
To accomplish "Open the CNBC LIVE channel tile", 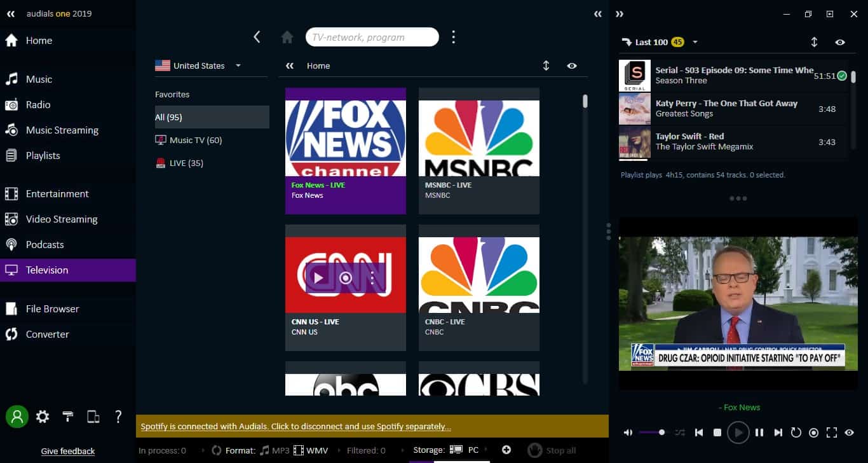I will pos(479,287).
